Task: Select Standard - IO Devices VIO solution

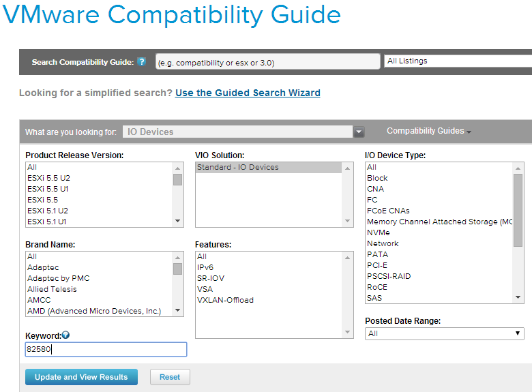Action: click(237, 167)
